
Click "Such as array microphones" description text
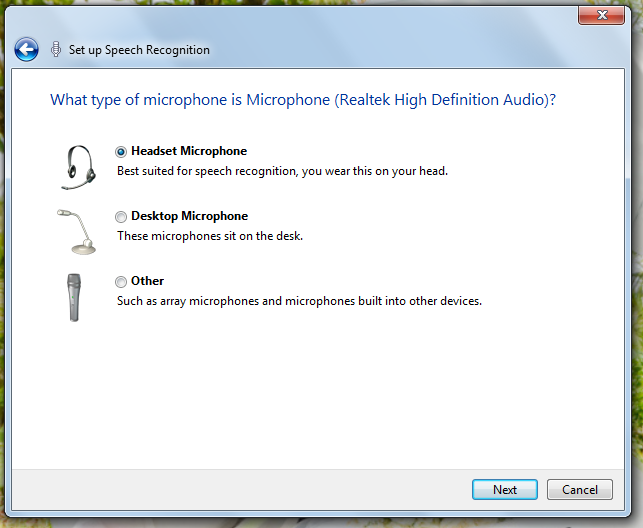(299, 301)
